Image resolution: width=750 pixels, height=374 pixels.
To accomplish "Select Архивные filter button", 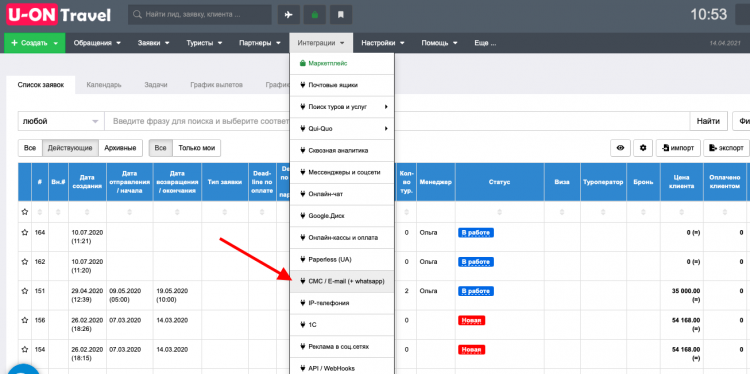I will point(121,148).
